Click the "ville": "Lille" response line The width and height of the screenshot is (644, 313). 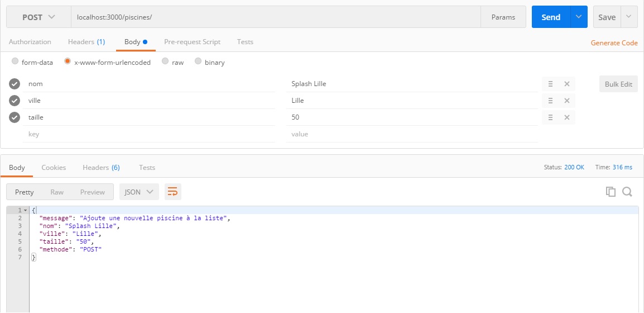click(x=70, y=234)
